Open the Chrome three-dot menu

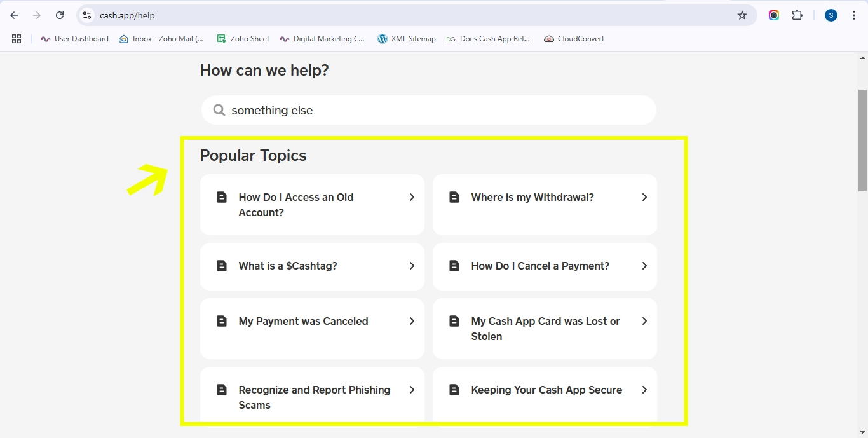(x=854, y=15)
